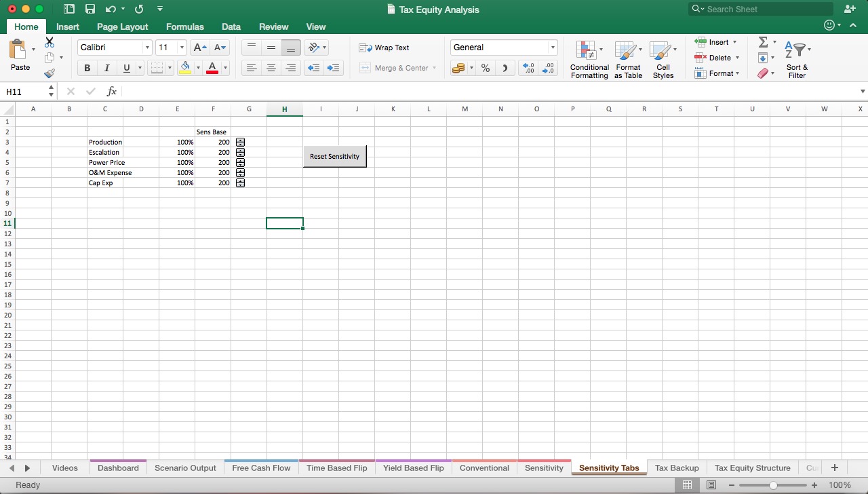Center align the cell contents
Viewport: 868px width, 494px height.
[x=271, y=68]
